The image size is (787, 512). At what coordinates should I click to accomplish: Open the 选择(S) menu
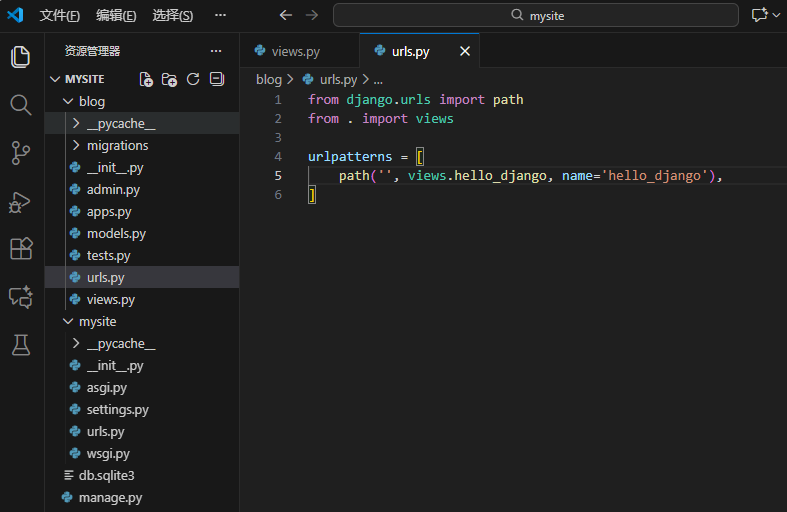click(x=173, y=16)
